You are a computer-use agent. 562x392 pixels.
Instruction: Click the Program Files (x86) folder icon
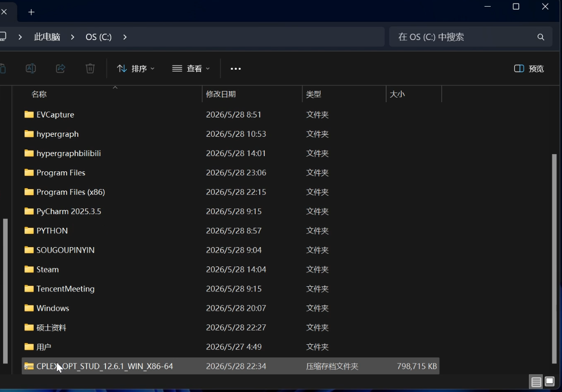[x=29, y=192]
